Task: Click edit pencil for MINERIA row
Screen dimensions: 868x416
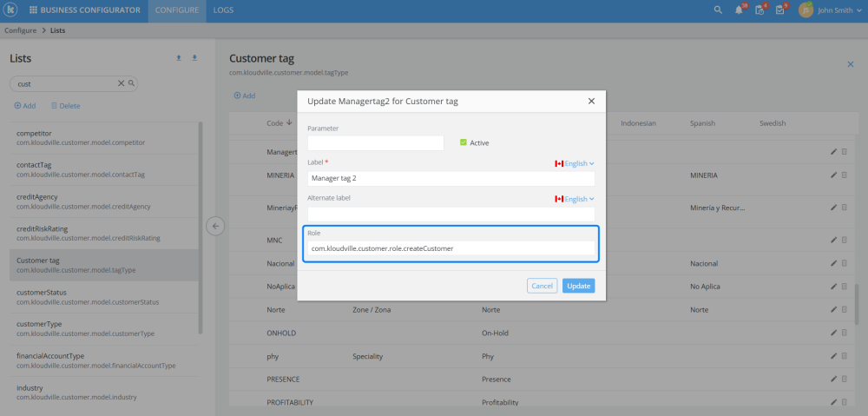Action: 833,175
